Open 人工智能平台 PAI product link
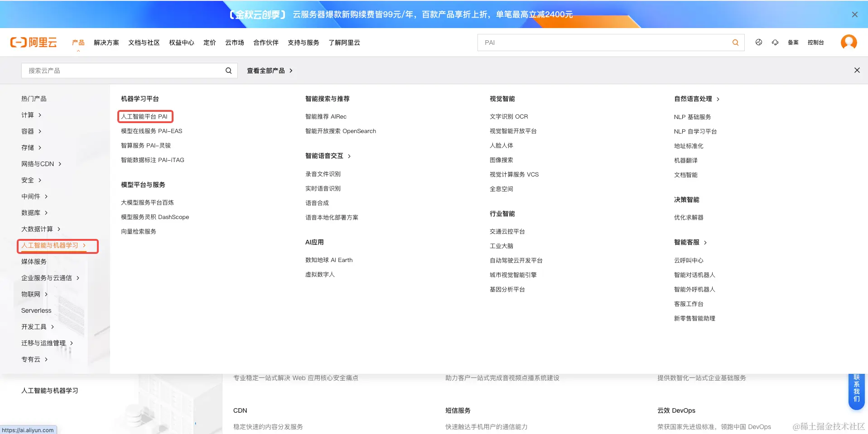This screenshot has width=868, height=434. [144, 116]
